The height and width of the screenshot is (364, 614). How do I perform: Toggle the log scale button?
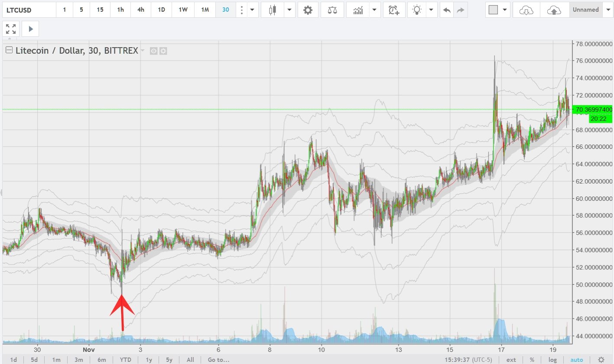(x=553, y=360)
